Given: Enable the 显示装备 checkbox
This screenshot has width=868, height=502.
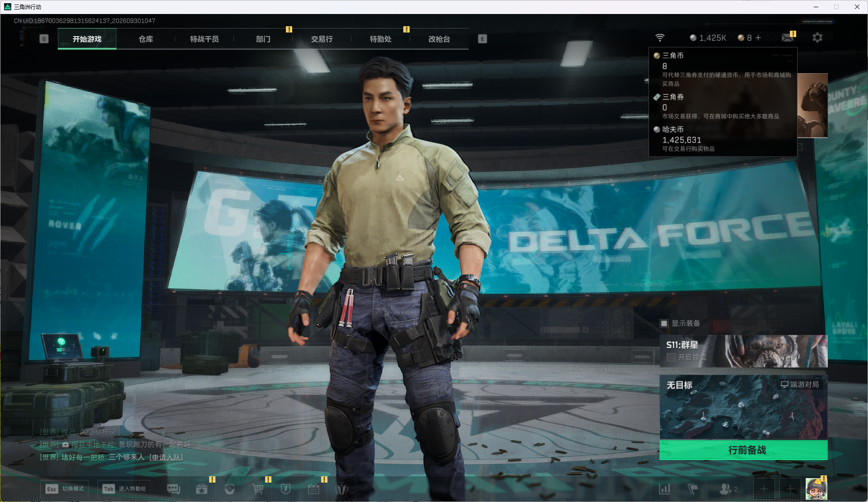Looking at the screenshot, I should pyautogui.click(x=664, y=323).
